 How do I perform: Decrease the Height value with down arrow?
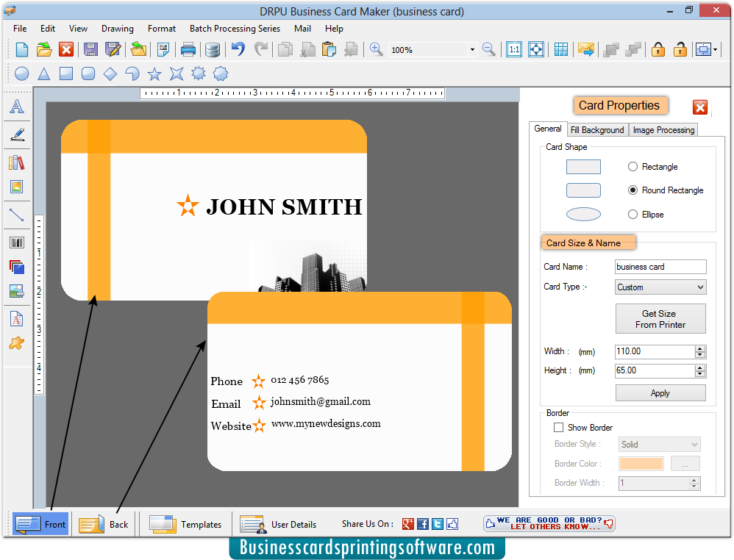pos(700,374)
